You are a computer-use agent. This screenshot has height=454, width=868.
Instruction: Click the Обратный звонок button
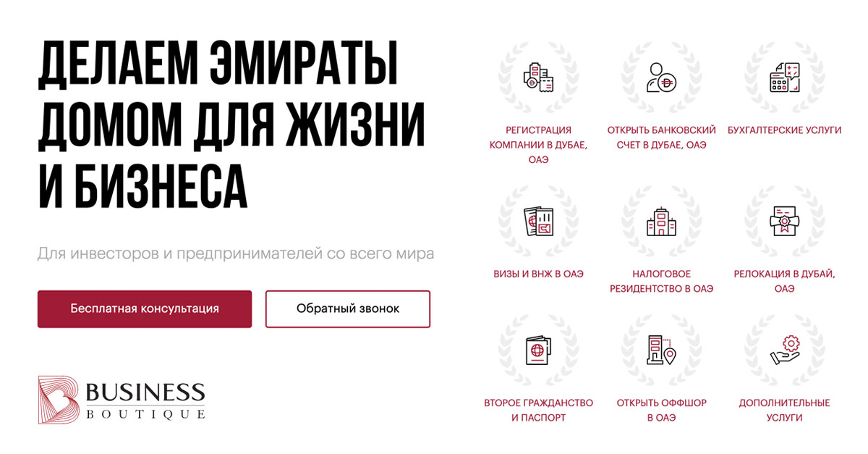348,308
